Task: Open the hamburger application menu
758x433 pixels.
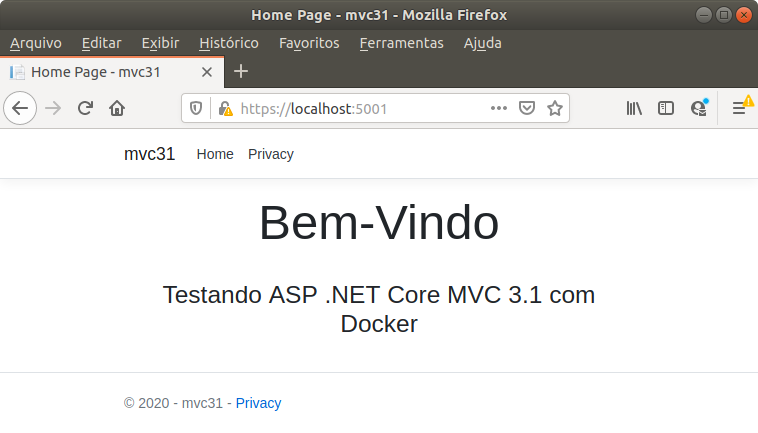Action: (739, 108)
